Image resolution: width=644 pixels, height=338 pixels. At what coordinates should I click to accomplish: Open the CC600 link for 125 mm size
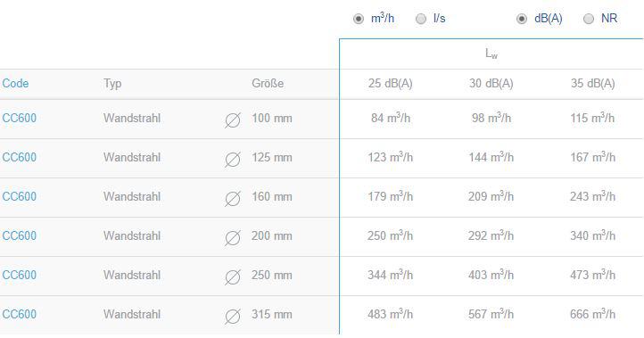coord(20,157)
